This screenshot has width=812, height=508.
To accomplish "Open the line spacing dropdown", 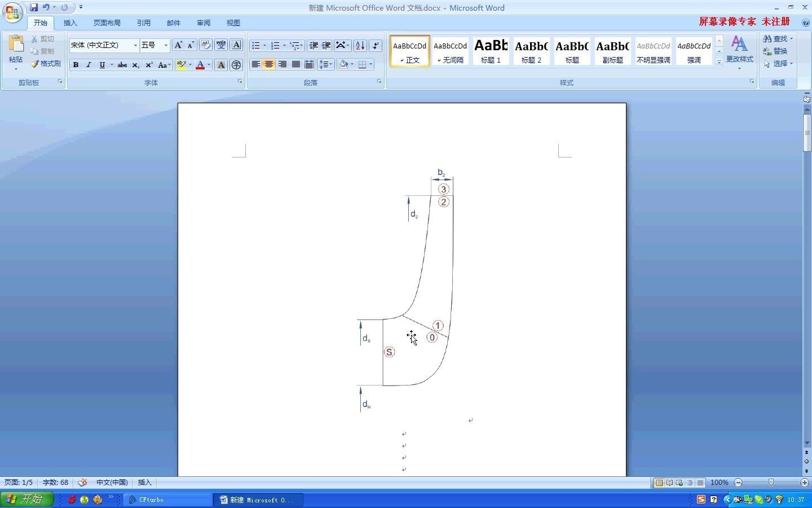I will 326,64.
